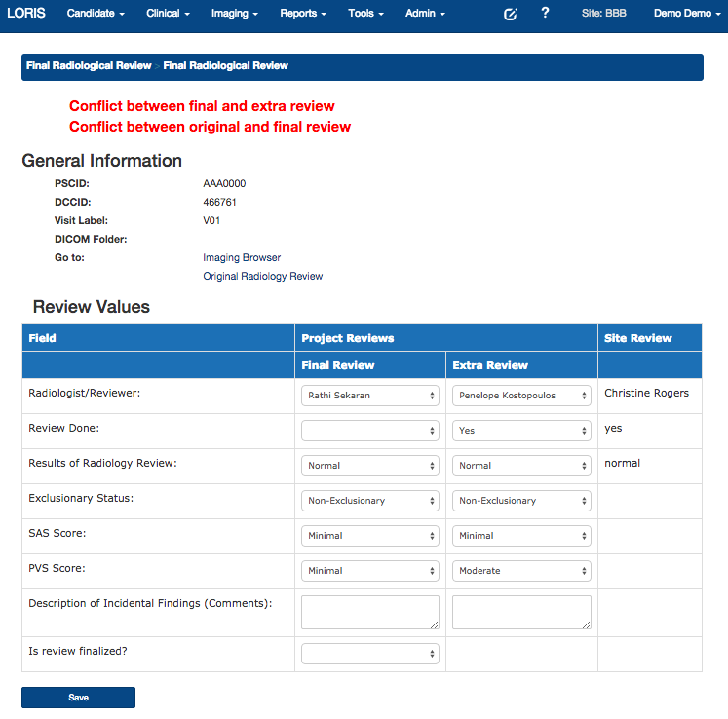Open the Demo Demo user menu
Viewport: 728px width, 719px height.
[687, 14]
